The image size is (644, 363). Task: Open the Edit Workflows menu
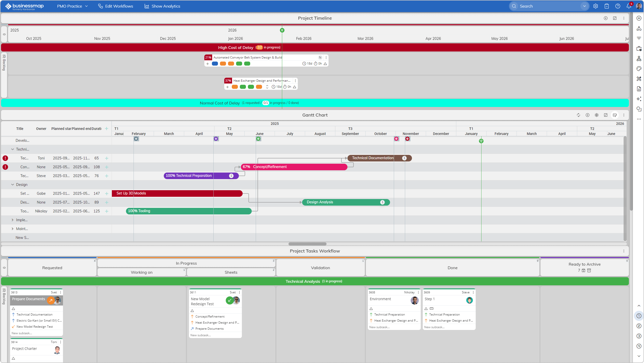[115, 6]
